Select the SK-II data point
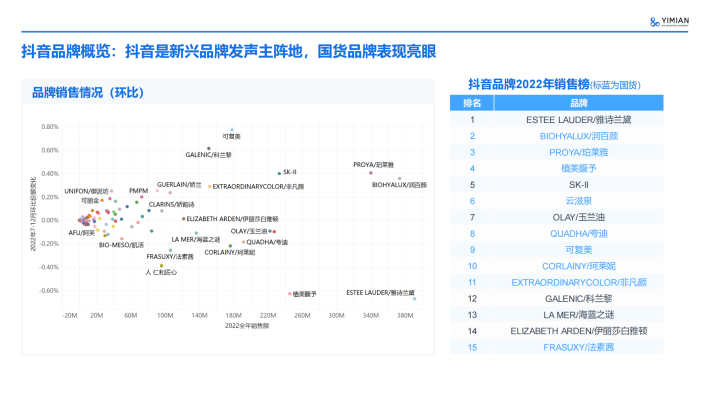710x399 pixels. 279,173
